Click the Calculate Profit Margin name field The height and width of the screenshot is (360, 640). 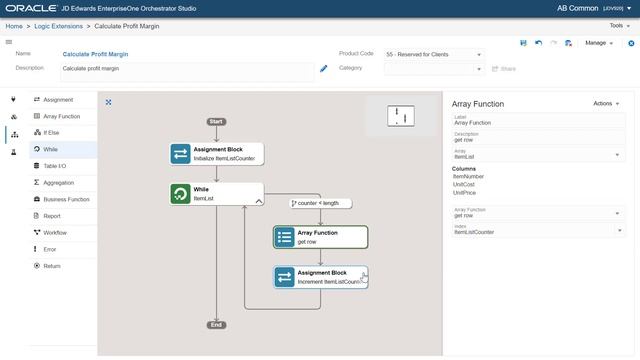[95, 54]
